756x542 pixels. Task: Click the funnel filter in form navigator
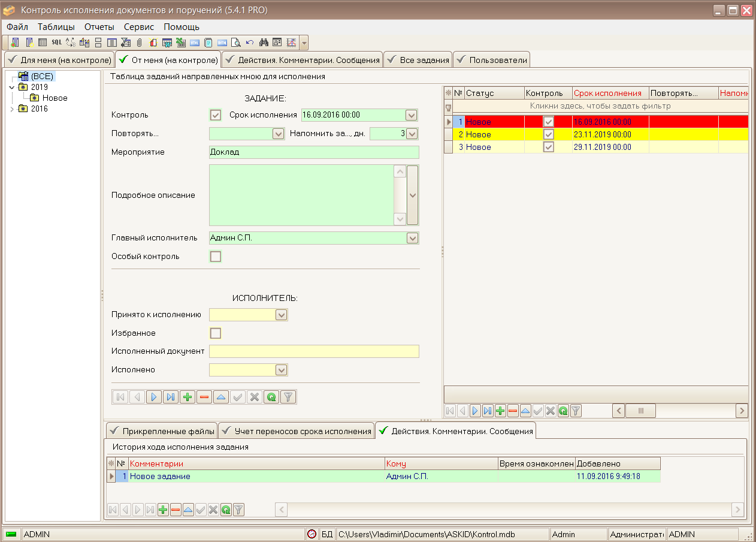pyautogui.click(x=288, y=397)
